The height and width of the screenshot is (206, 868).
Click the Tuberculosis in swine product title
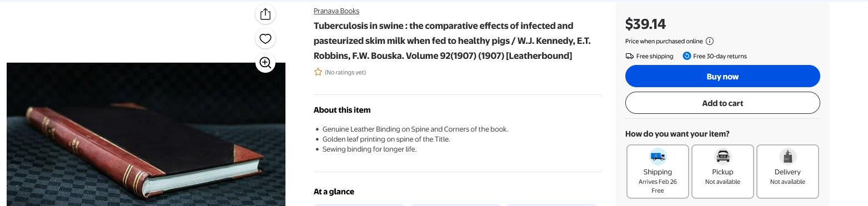(444, 41)
